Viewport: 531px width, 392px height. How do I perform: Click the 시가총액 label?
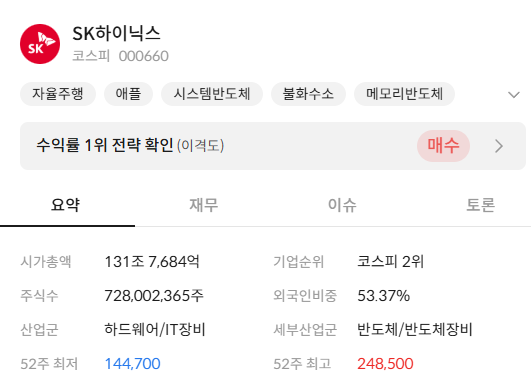(46, 262)
